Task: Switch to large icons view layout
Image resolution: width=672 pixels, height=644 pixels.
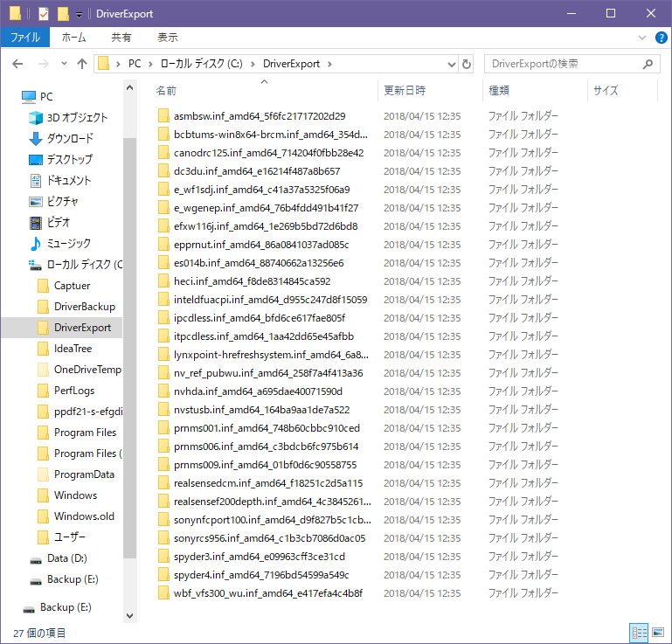Action: pos(658,633)
